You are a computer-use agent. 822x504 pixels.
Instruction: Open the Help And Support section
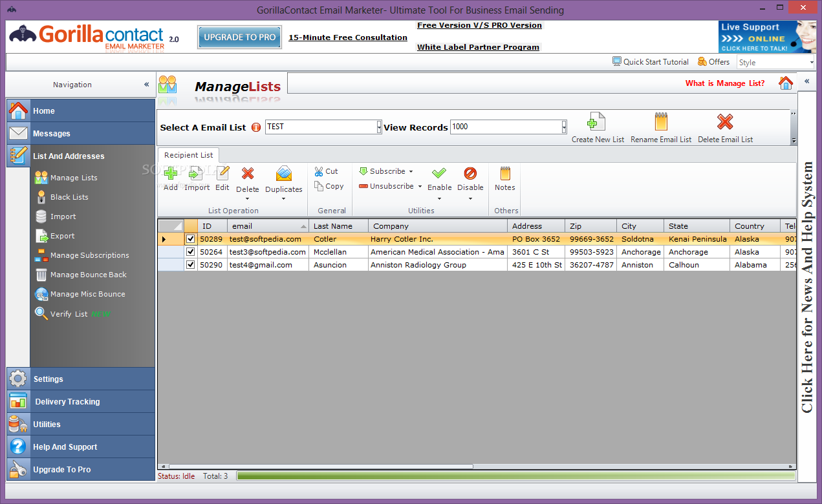tap(81, 446)
